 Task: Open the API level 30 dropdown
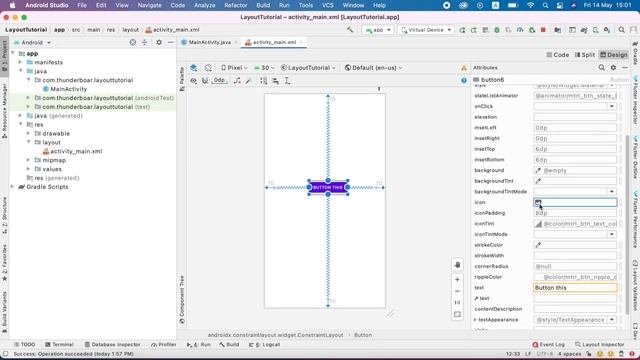[264, 68]
